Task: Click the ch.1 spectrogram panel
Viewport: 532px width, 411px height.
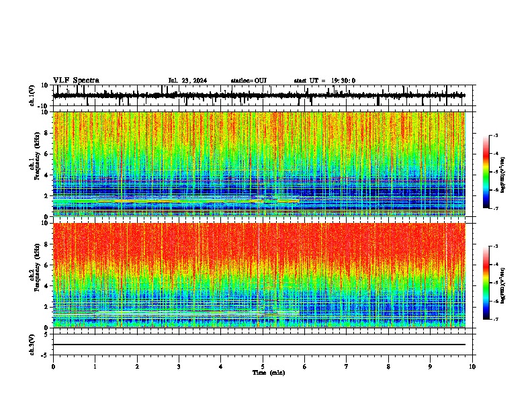Action: pyautogui.click(x=259, y=164)
